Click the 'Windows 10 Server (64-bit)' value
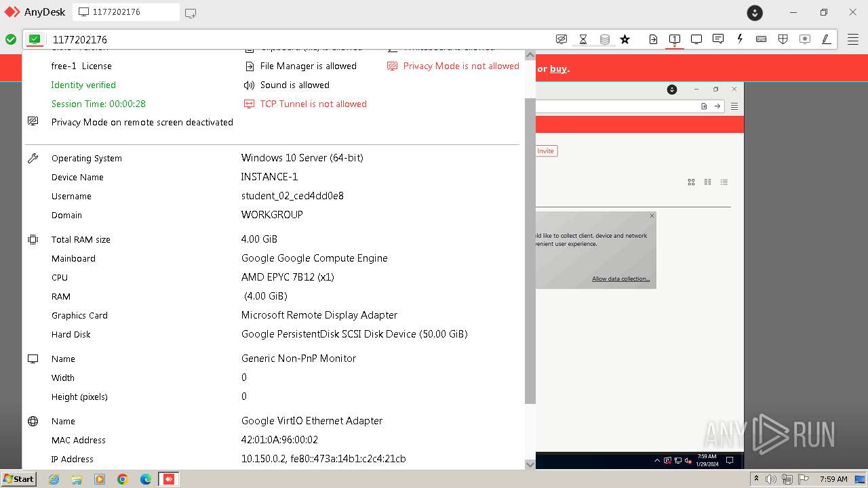The width and height of the screenshot is (868, 488). 302,158
